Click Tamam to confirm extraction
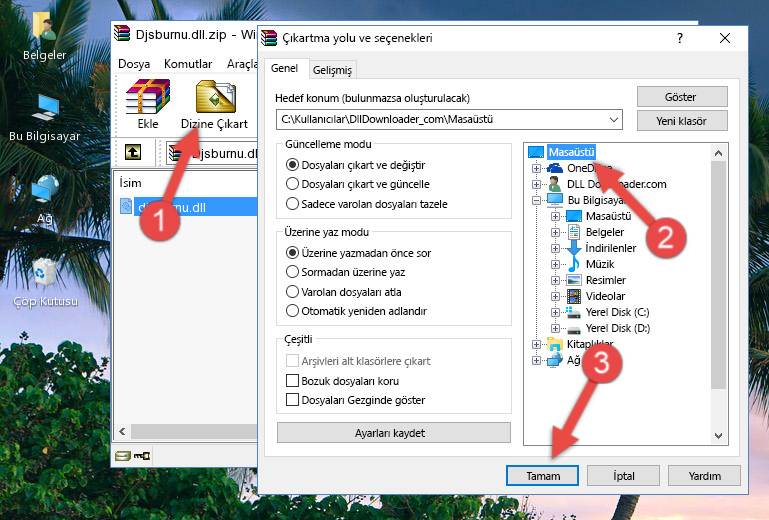Screen dimensions: 769x520 (x=542, y=476)
